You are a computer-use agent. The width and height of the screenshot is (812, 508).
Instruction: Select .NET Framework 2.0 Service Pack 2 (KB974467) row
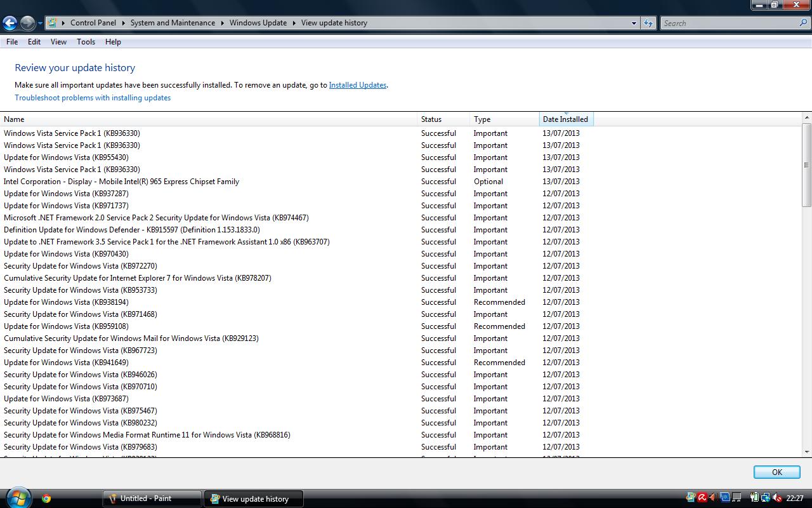click(x=296, y=218)
